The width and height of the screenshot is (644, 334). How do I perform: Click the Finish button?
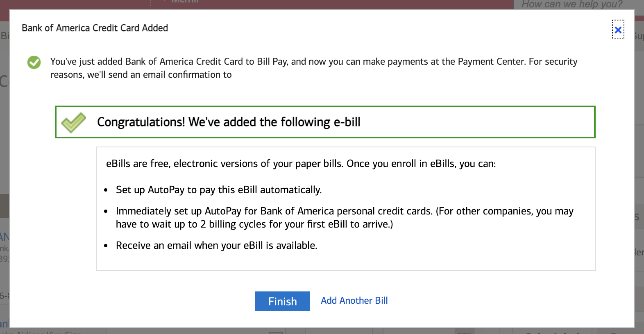point(282,301)
